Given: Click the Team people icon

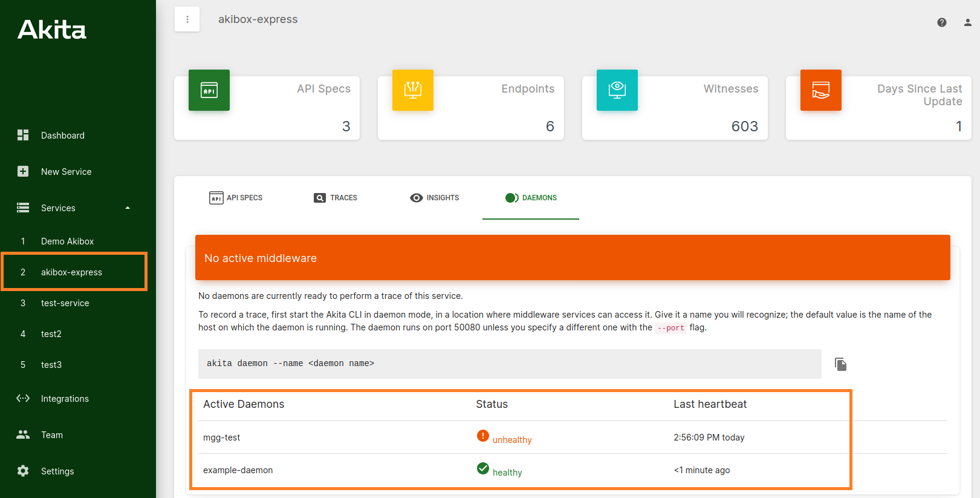Looking at the screenshot, I should [23, 434].
